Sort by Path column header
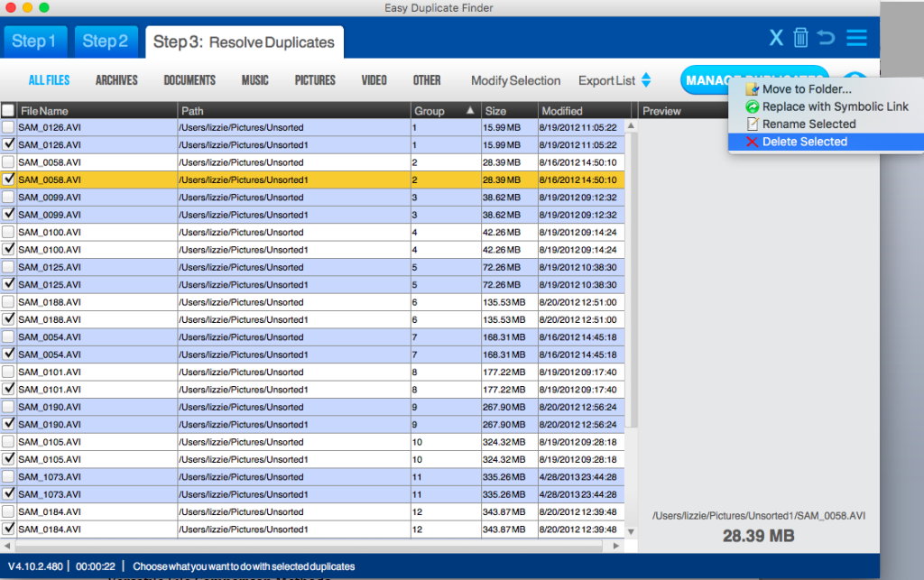The width and height of the screenshot is (924, 580). coord(293,111)
